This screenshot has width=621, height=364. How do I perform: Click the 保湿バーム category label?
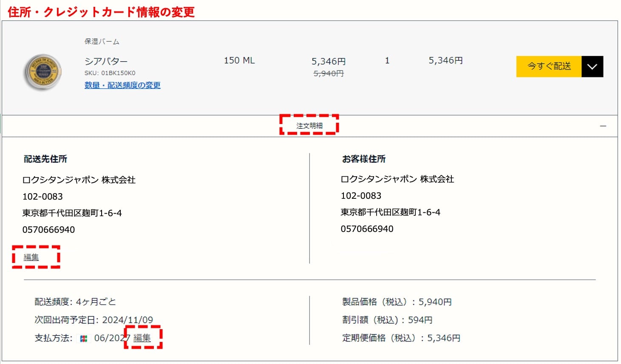click(102, 42)
